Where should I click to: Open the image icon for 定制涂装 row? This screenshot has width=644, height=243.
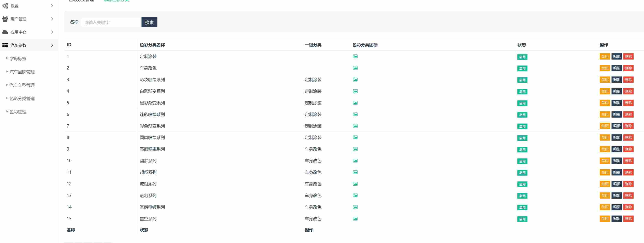tap(355, 56)
